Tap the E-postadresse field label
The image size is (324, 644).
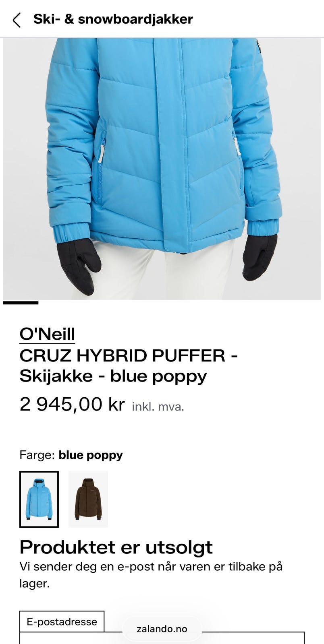coord(62,621)
